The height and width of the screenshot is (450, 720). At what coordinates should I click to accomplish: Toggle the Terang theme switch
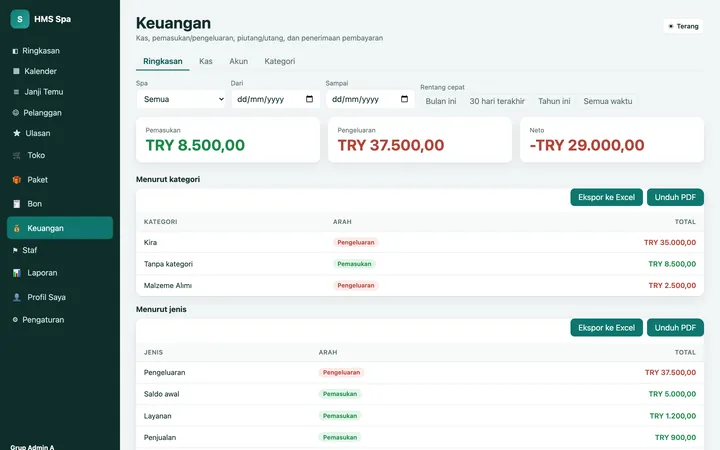(683, 26)
